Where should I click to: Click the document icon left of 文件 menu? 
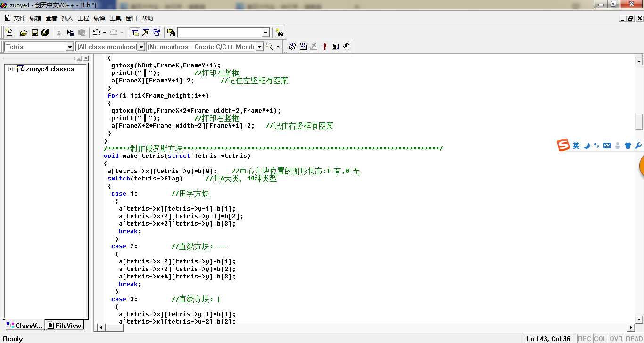tap(8, 18)
